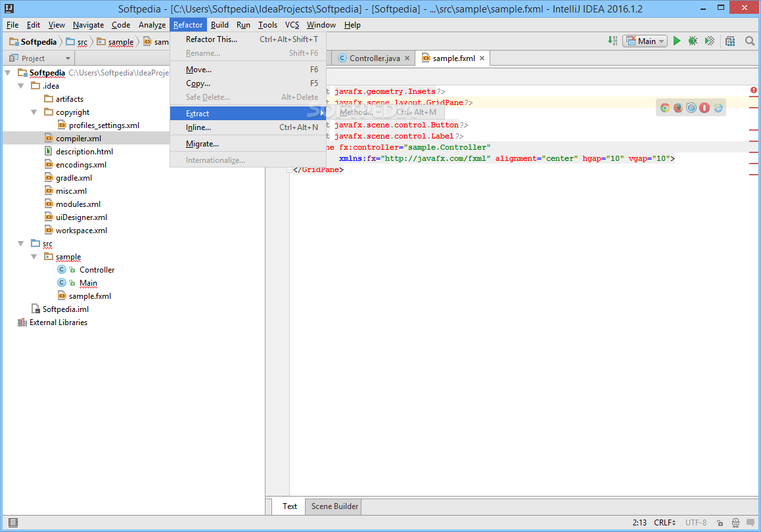Click the red error indicator in editor gutter
The image size is (761, 532).
[x=753, y=90]
